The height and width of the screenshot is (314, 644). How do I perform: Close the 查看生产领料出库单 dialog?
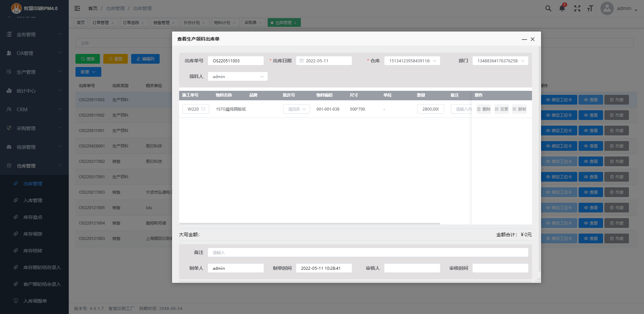point(533,39)
